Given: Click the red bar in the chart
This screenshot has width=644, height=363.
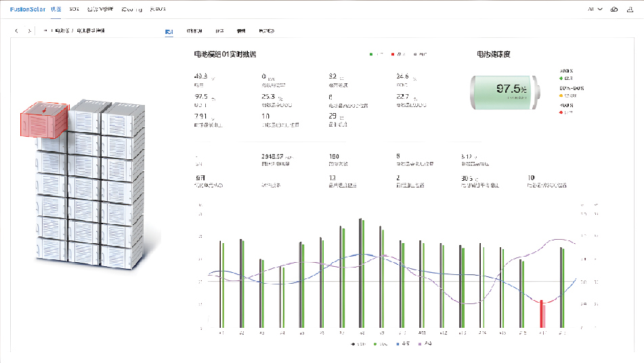Looking at the screenshot, I should [x=542, y=314].
